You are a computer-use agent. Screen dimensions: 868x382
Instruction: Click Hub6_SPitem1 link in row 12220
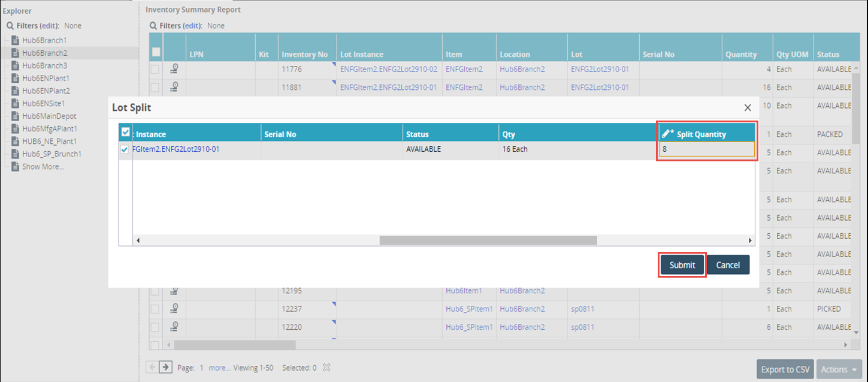click(469, 327)
